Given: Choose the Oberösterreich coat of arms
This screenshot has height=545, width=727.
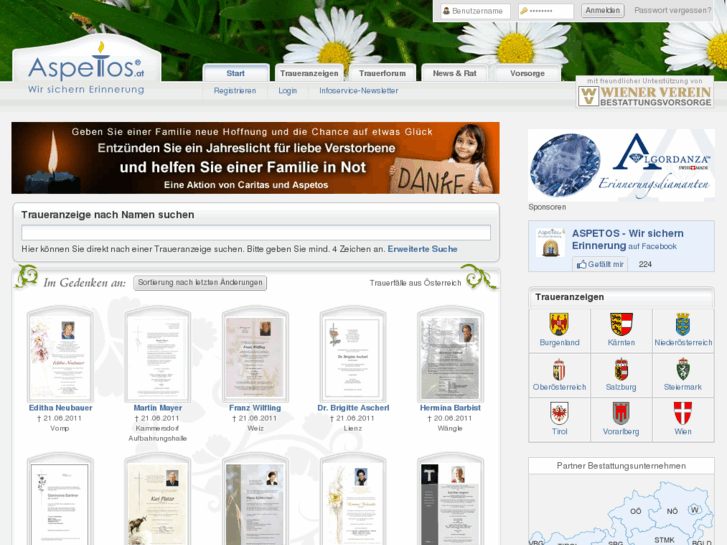Looking at the screenshot, I should click(559, 369).
